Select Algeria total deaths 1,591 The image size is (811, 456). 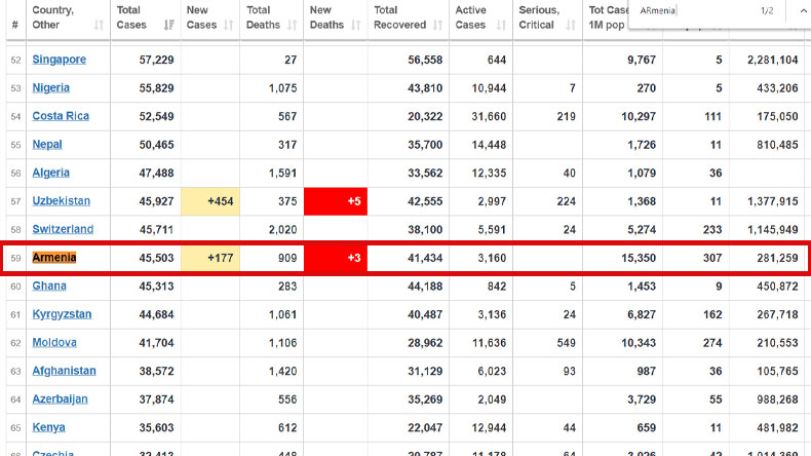tap(283, 173)
